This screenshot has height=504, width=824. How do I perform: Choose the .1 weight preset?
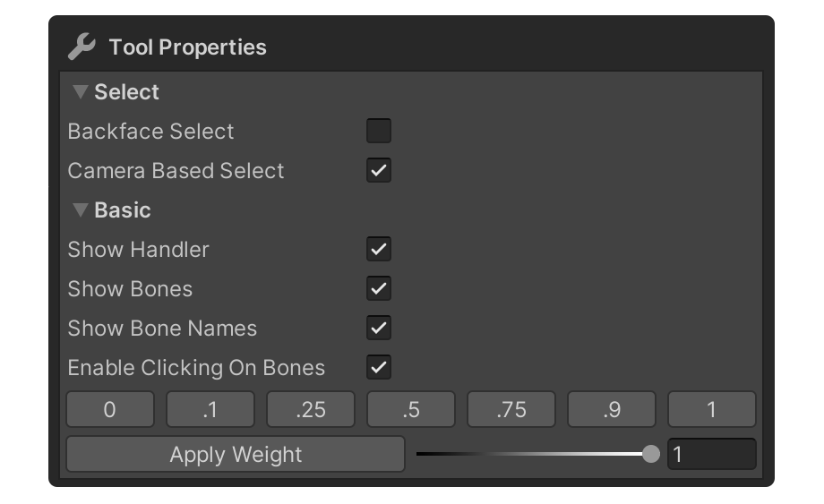tap(210, 410)
